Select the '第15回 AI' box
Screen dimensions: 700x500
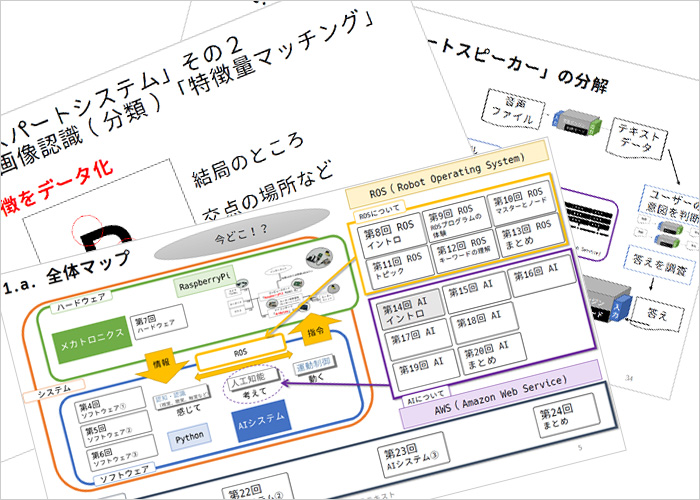(475, 292)
